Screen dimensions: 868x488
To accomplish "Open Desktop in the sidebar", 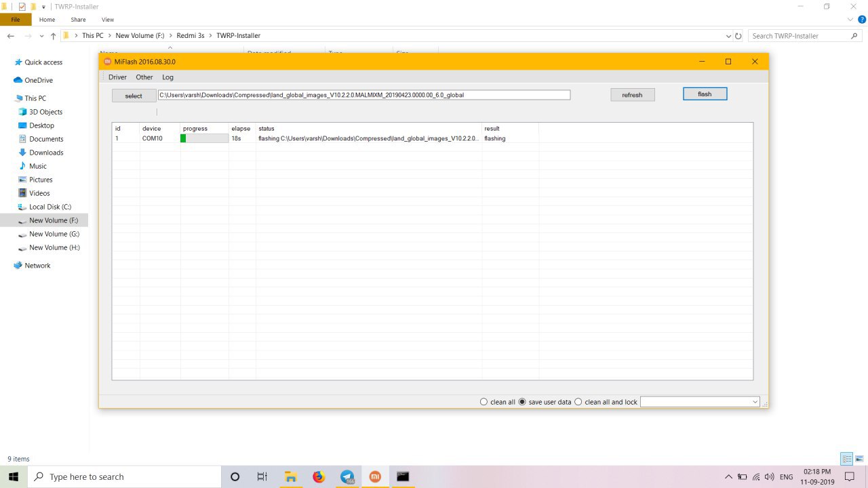I will 41,125.
